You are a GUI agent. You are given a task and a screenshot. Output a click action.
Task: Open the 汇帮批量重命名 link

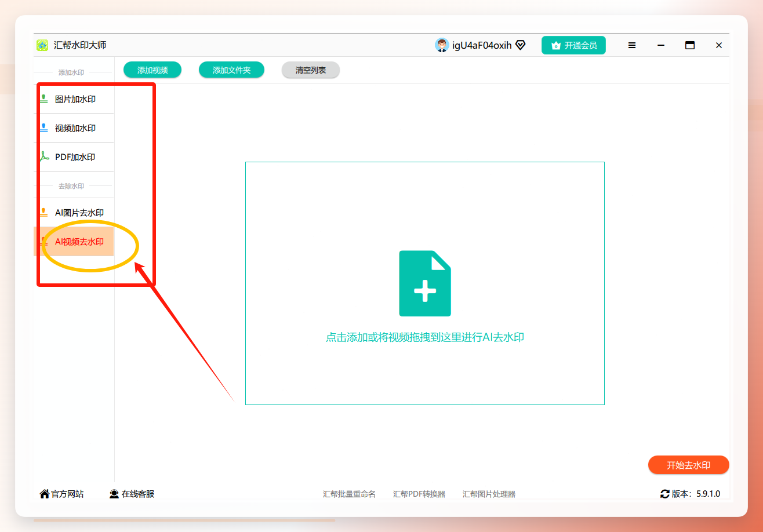tap(349, 494)
